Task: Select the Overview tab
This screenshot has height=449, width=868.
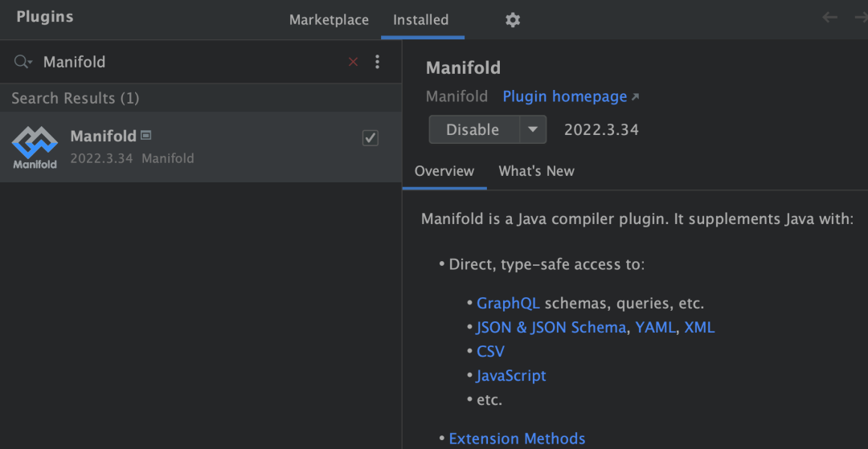Action: pos(444,171)
